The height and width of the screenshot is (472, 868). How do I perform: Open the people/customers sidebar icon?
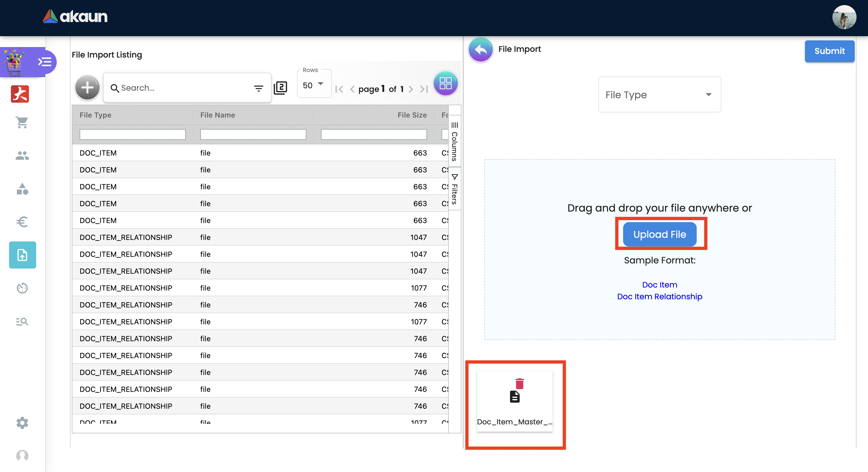[x=22, y=156]
